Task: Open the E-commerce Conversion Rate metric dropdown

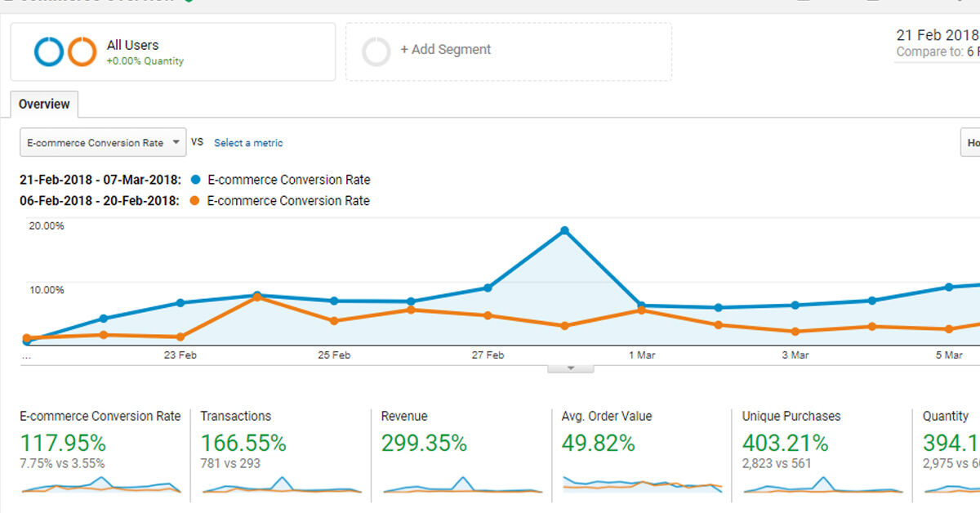Action: pyautogui.click(x=103, y=142)
